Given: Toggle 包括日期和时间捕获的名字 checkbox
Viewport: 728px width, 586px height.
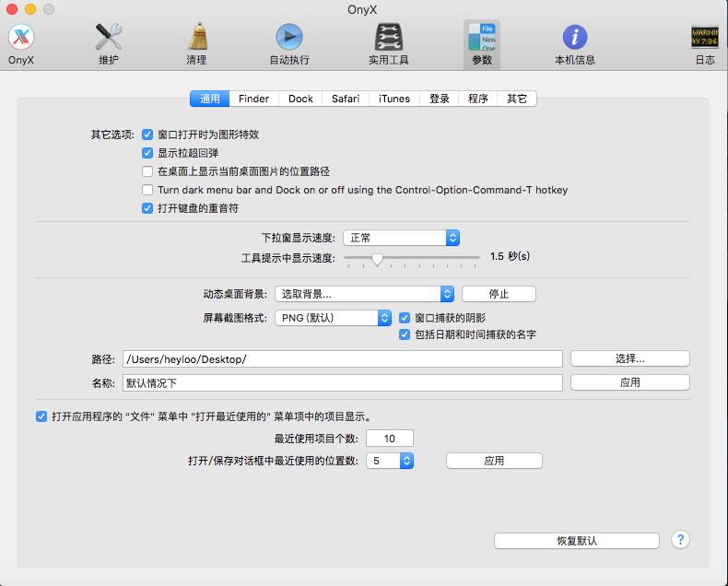Looking at the screenshot, I should [405, 334].
